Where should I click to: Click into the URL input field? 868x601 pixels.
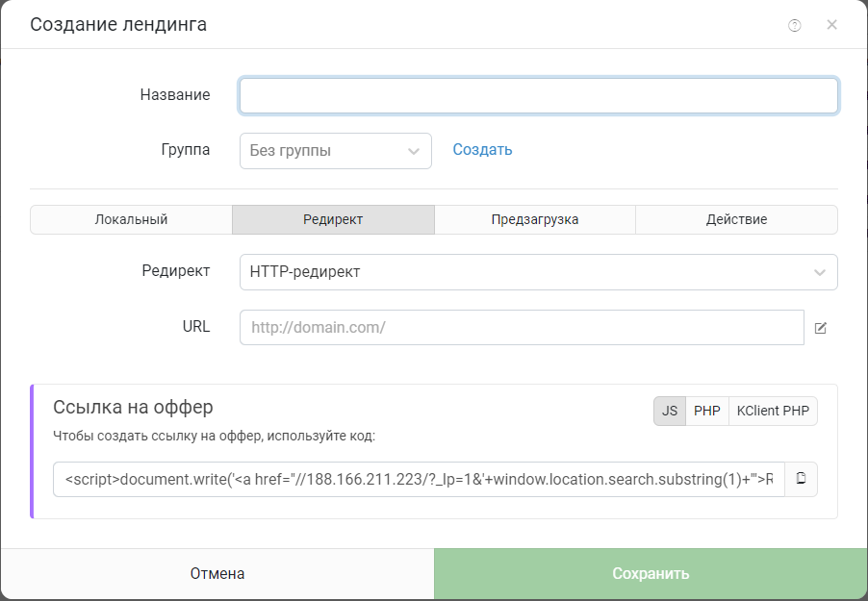[522, 327]
